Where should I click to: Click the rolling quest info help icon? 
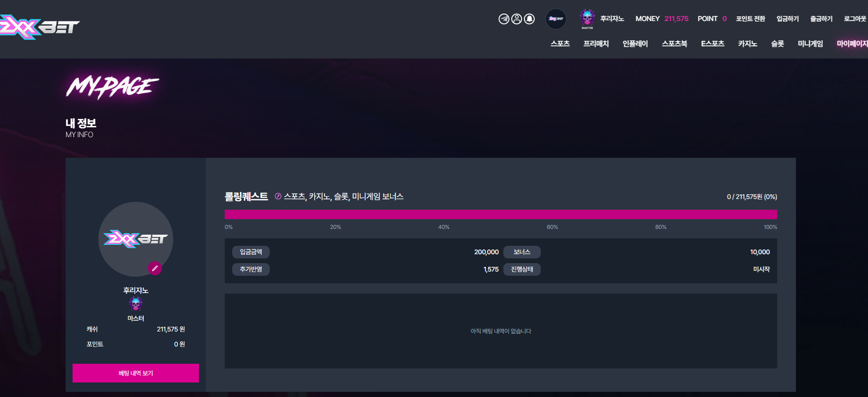click(278, 197)
